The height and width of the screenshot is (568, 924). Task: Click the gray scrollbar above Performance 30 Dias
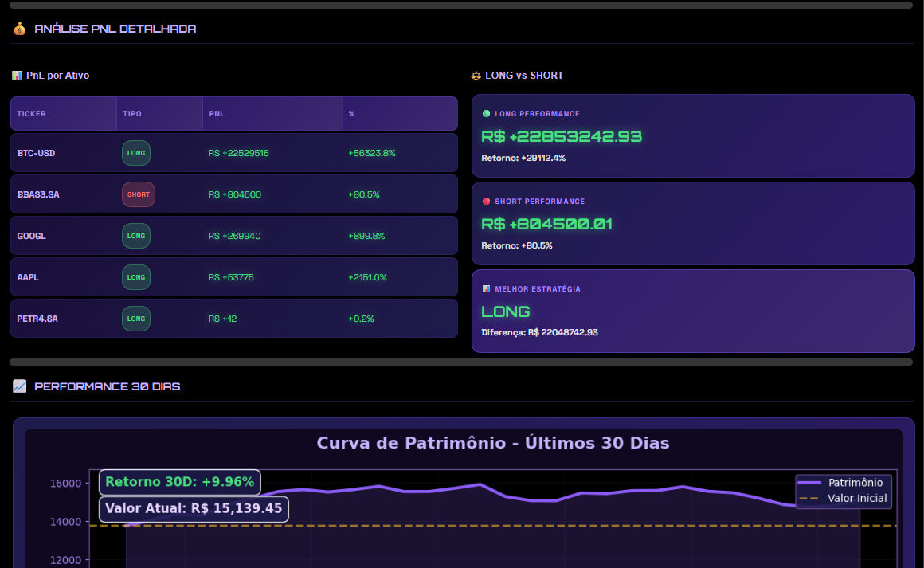[461, 362]
